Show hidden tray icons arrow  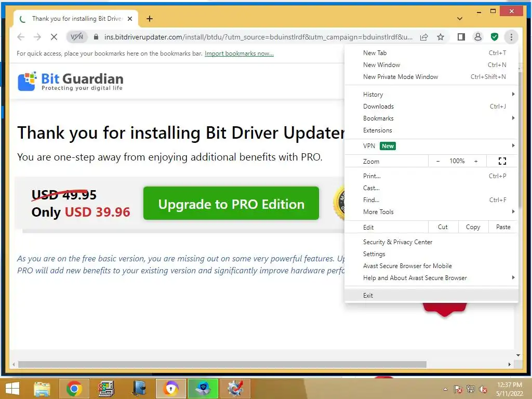point(445,389)
